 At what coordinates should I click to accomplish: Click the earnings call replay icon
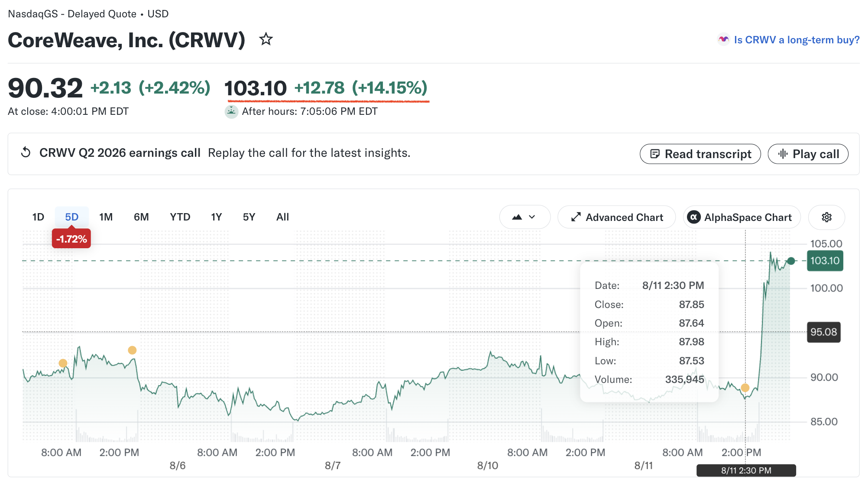click(x=26, y=152)
